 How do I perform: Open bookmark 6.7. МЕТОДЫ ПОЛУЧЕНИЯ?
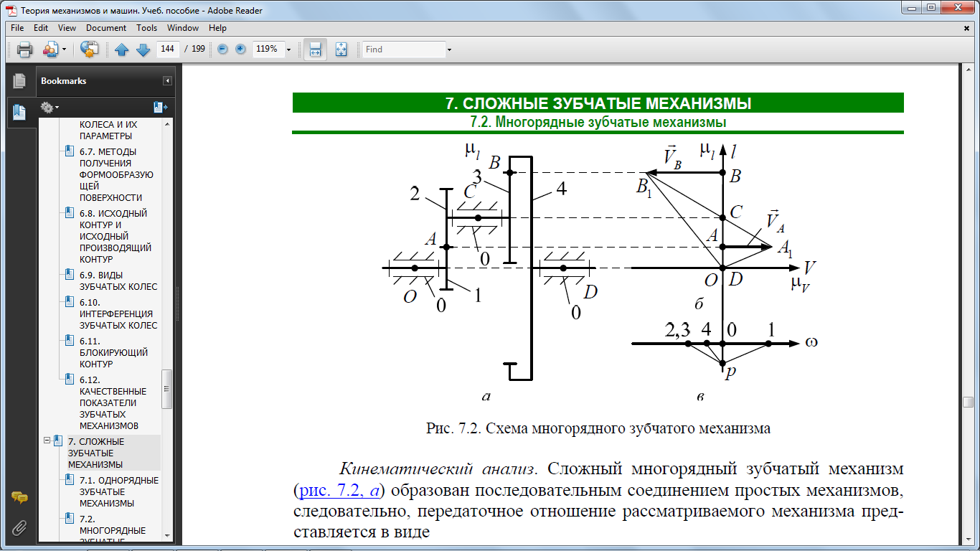coord(116,174)
